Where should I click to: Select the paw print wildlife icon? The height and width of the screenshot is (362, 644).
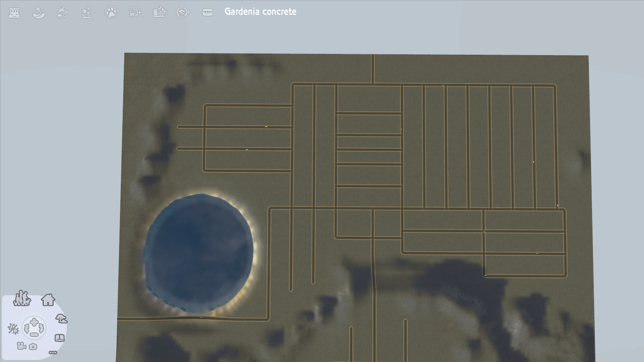click(111, 12)
